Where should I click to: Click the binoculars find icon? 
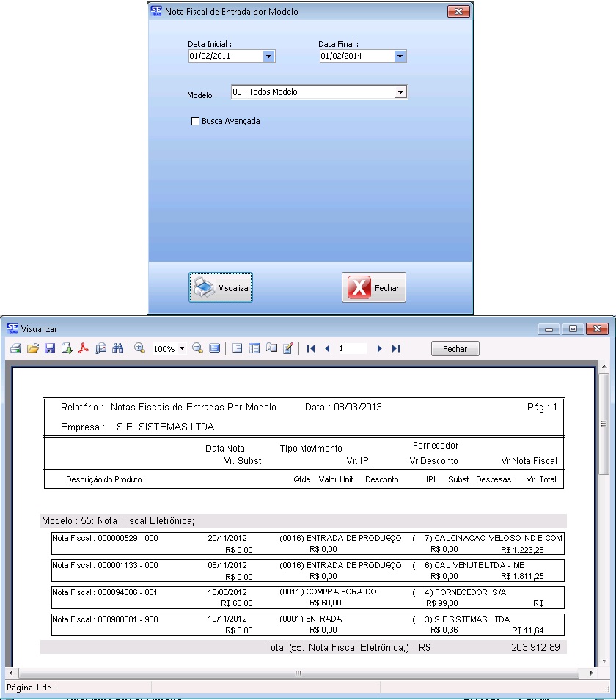(117, 349)
